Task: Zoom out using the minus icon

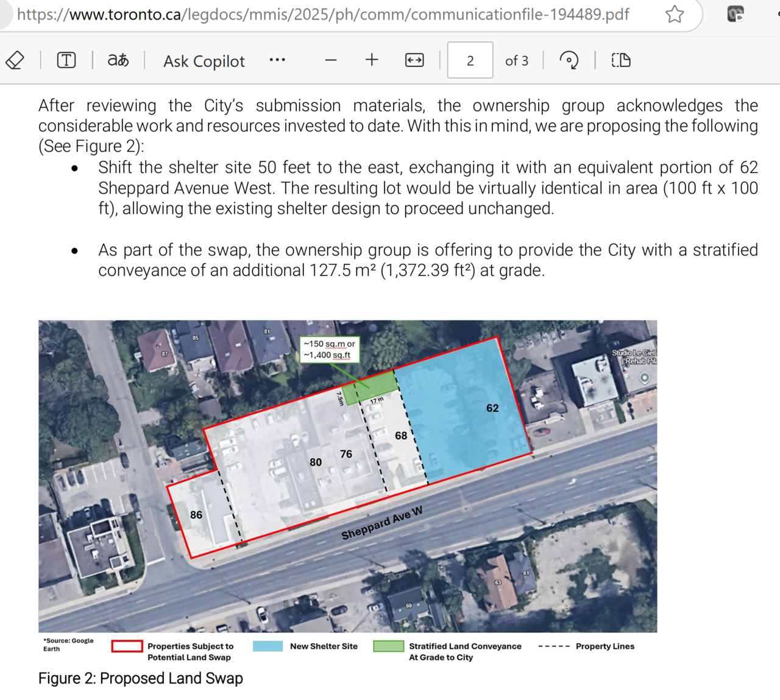Action: pos(331,60)
